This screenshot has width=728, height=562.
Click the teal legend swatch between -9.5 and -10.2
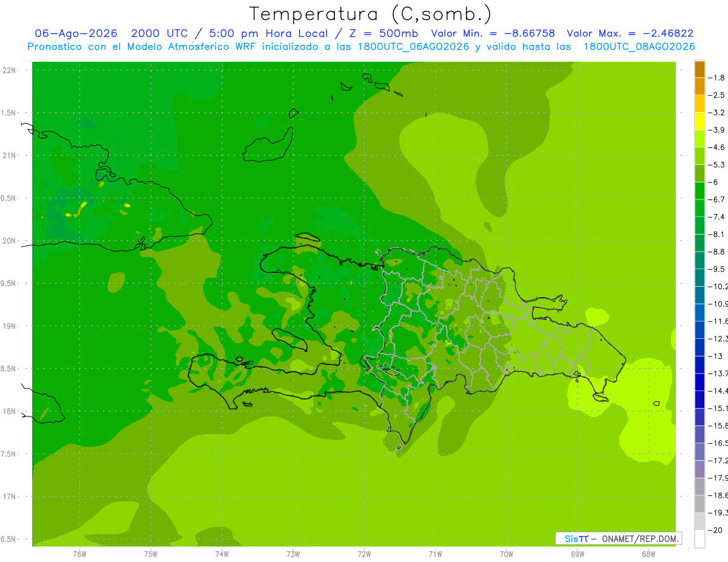(x=699, y=278)
